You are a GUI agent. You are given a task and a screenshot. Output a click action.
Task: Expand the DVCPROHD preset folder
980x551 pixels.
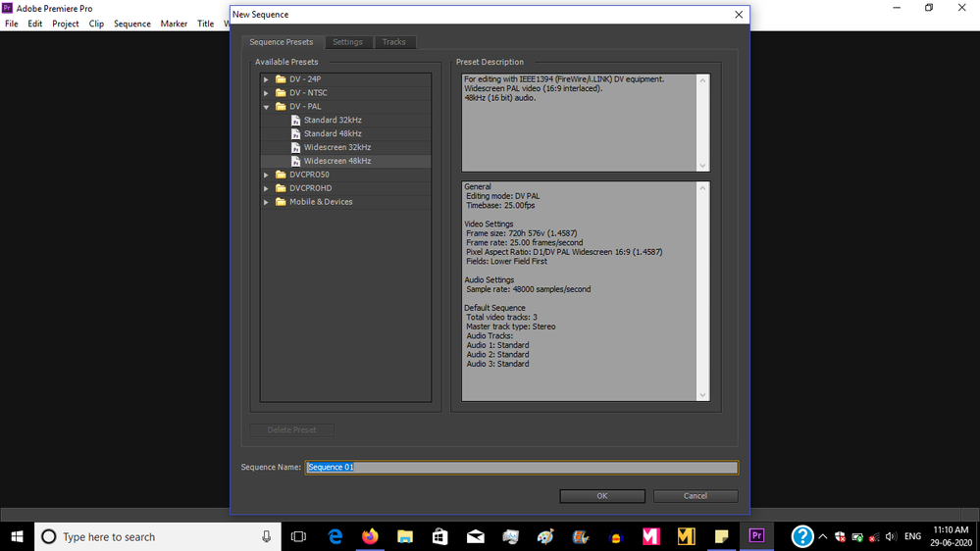pos(266,188)
